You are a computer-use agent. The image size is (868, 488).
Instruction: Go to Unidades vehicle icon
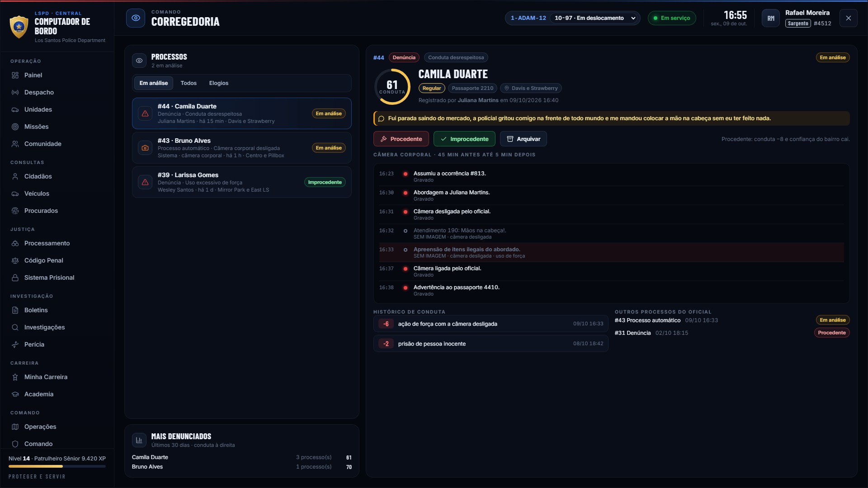coord(15,109)
